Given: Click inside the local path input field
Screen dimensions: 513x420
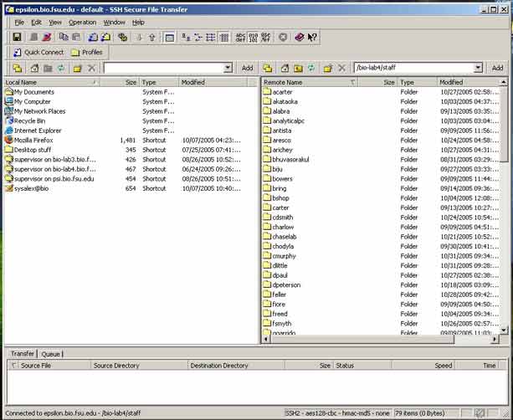Looking at the screenshot, I should [163, 68].
